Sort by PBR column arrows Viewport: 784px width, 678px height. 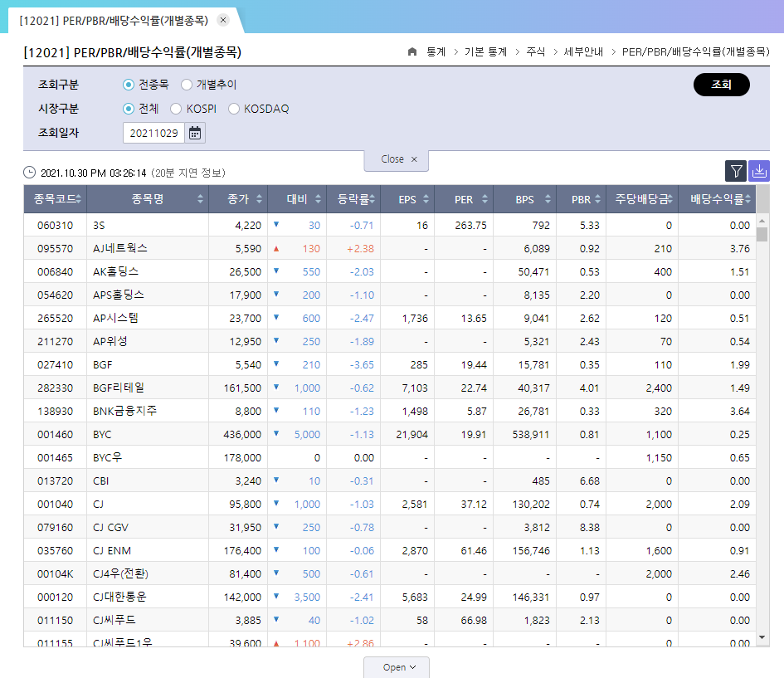coord(597,199)
